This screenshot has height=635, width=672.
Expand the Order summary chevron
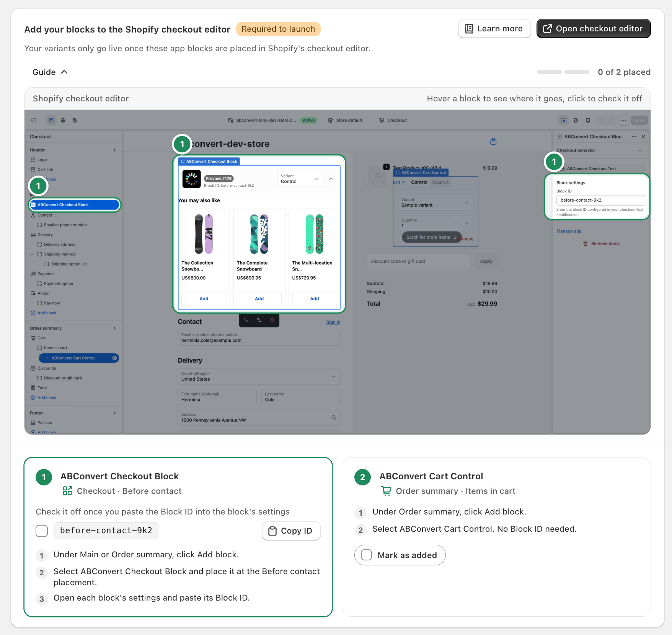[114, 328]
